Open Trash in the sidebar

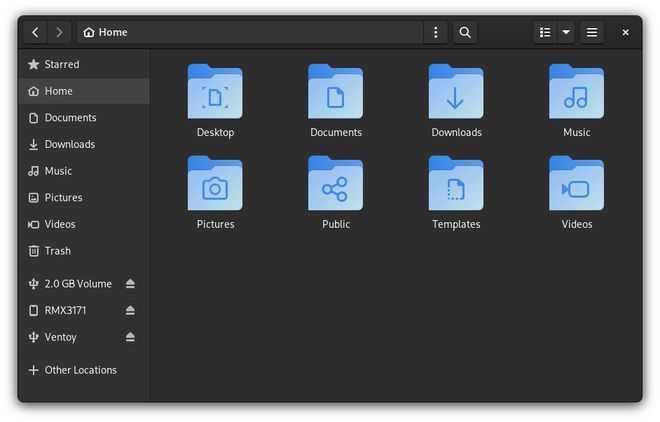tap(84, 251)
